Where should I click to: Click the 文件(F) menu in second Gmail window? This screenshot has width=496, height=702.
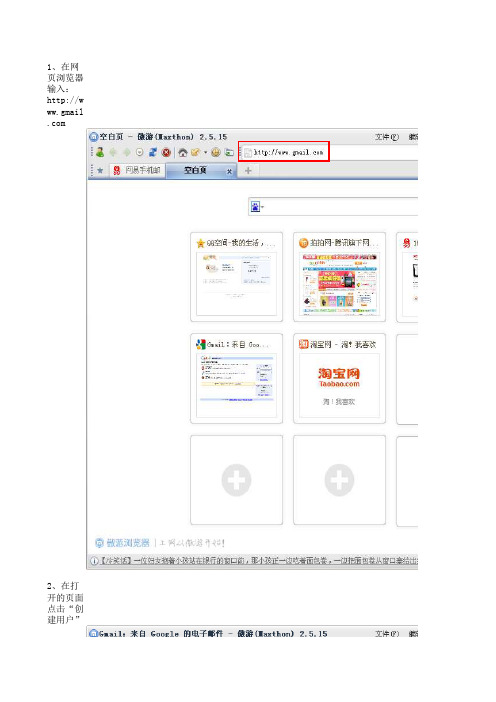[x=386, y=634]
